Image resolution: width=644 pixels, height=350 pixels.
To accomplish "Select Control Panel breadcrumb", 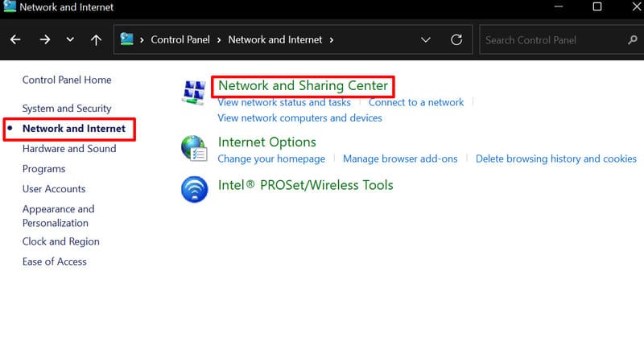I will 180,39.
